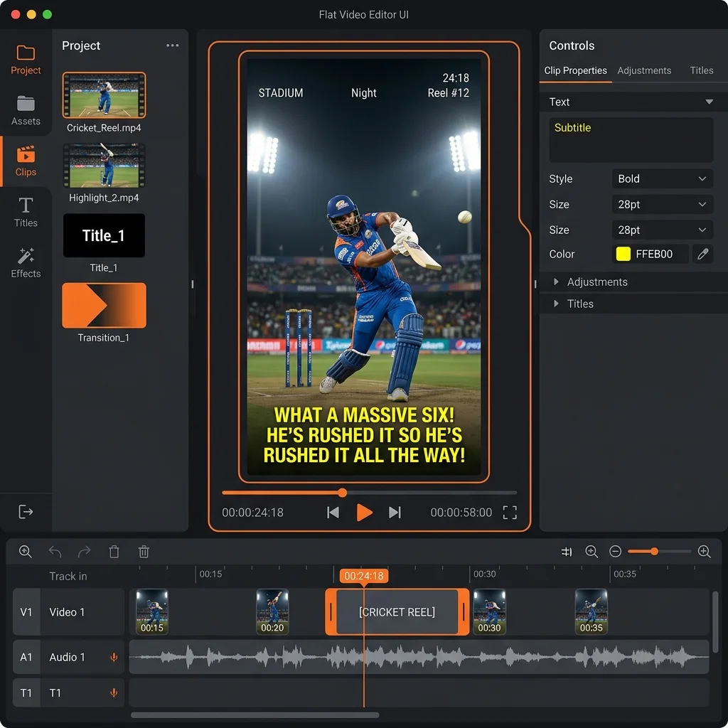The image size is (728, 728).
Task: Open the Effects magic wand panel
Action: (26, 263)
